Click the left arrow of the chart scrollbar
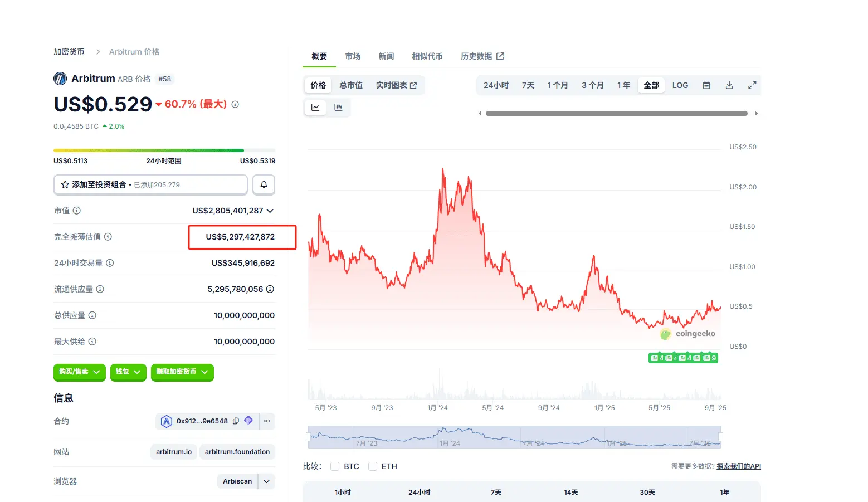 point(480,114)
